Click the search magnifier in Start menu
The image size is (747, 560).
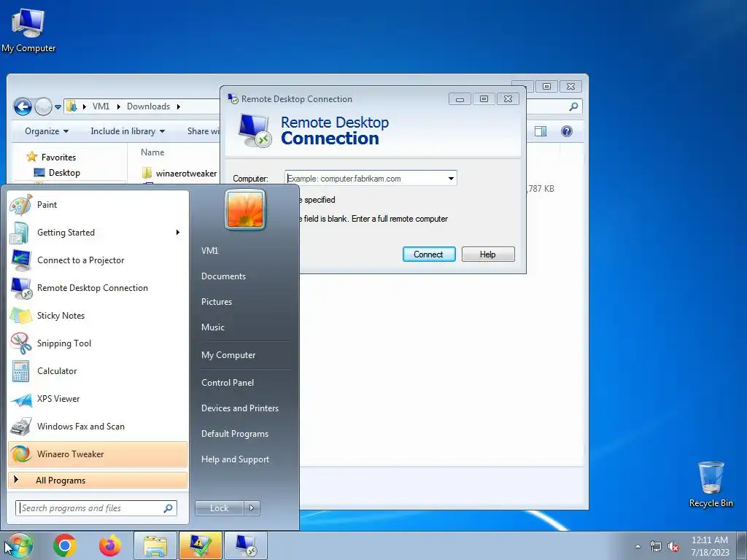tap(169, 508)
